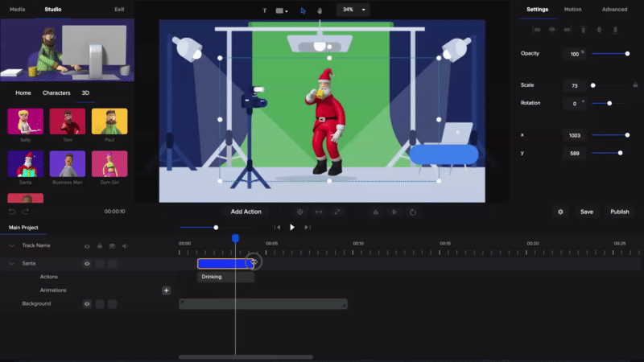The height and width of the screenshot is (362, 644).
Task: Toggle all tracks visibility eye in header
Action: coord(87,246)
